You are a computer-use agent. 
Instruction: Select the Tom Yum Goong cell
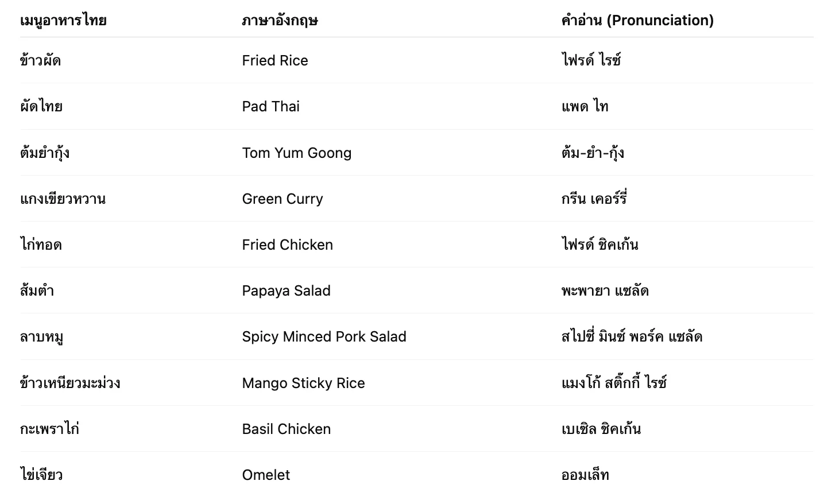(297, 153)
